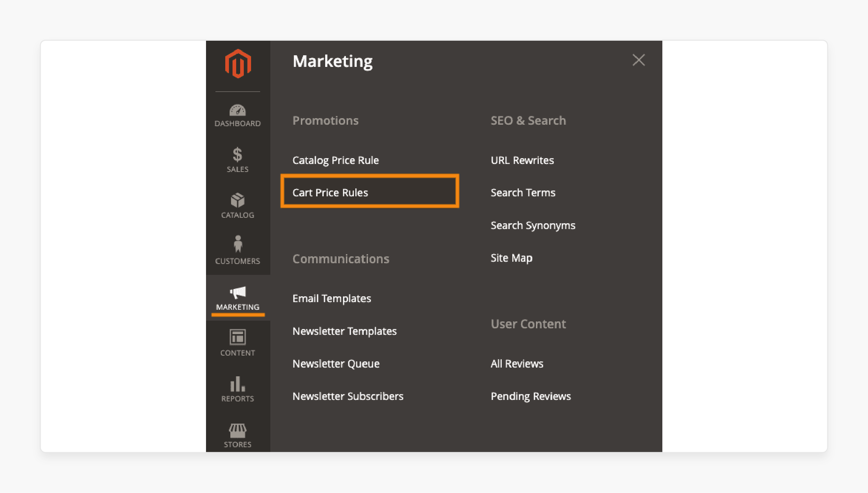This screenshot has height=493, width=868.
Task: Click the Magento logo icon
Action: click(238, 64)
